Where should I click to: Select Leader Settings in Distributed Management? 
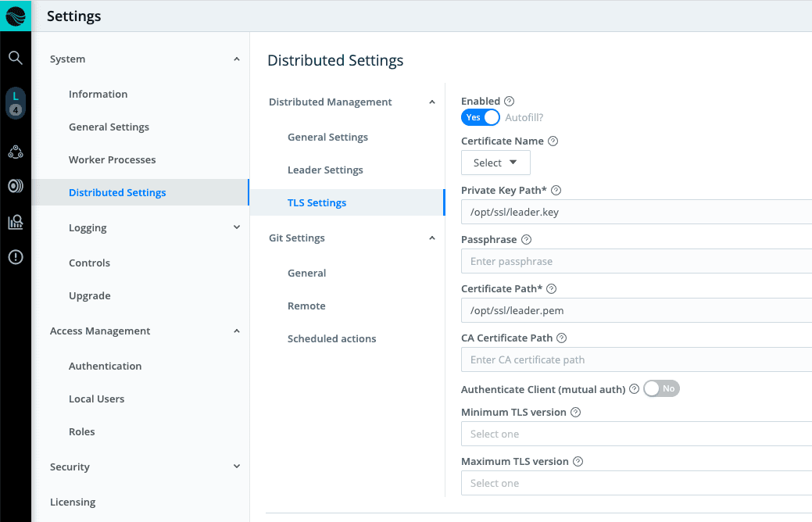tap(325, 170)
